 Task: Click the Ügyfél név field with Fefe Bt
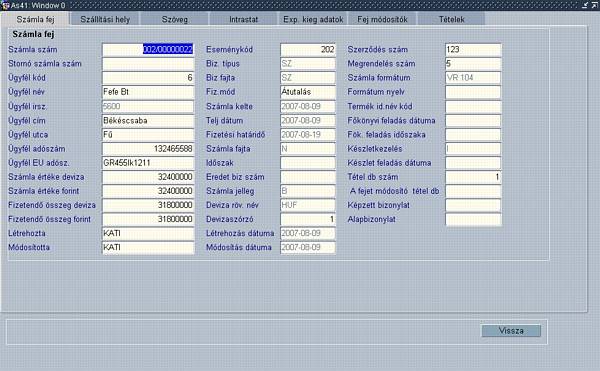[148, 92]
